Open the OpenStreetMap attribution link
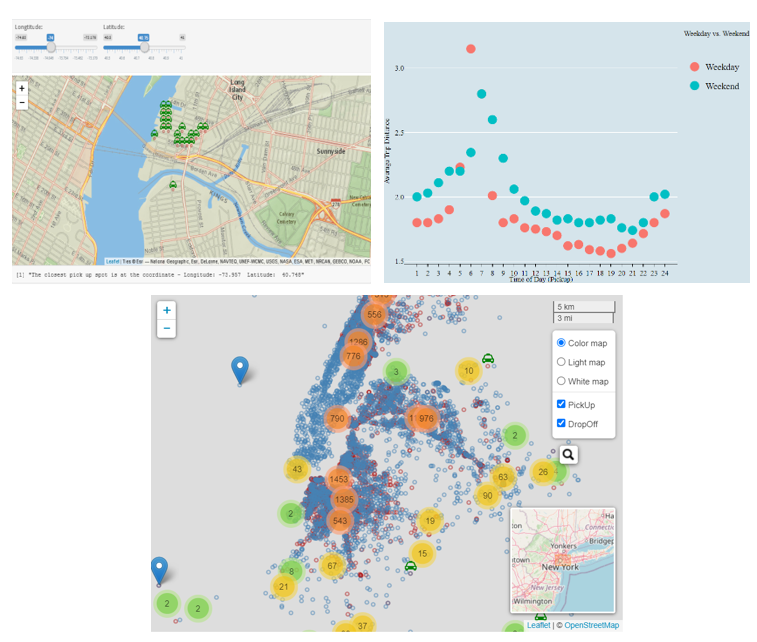Viewport: 757px width, 642px height. [x=592, y=626]
